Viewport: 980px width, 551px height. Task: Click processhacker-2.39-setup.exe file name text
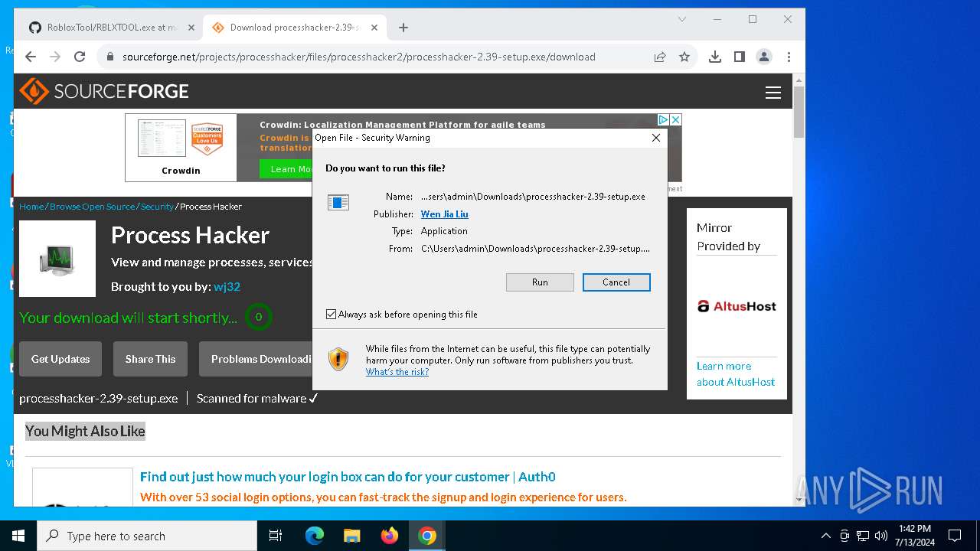(x=99, y=399)
